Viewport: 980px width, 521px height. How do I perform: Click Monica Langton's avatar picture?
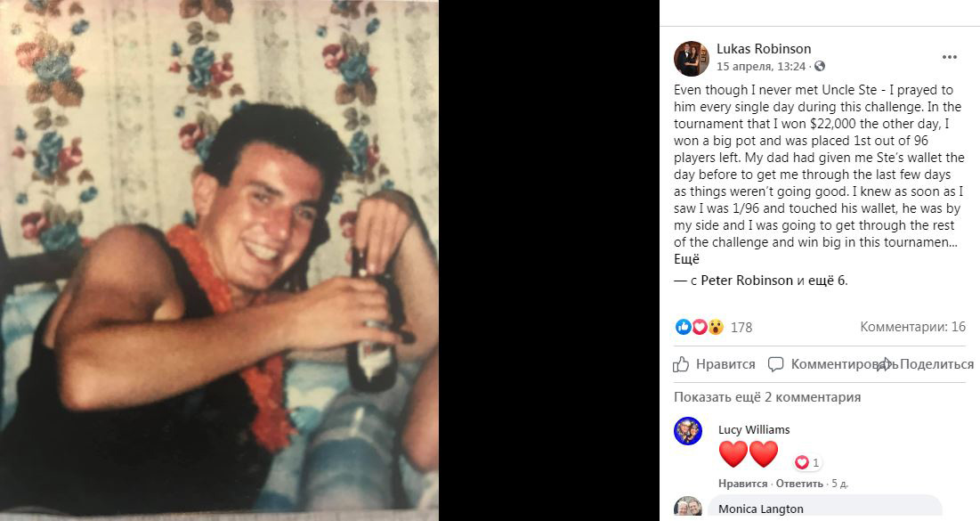(x=688, y=508)
